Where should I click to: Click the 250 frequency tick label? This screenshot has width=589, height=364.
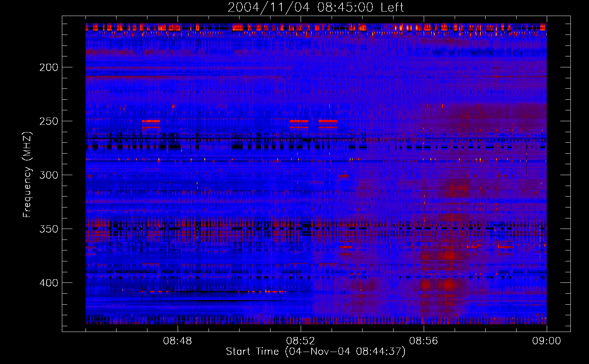49,121
